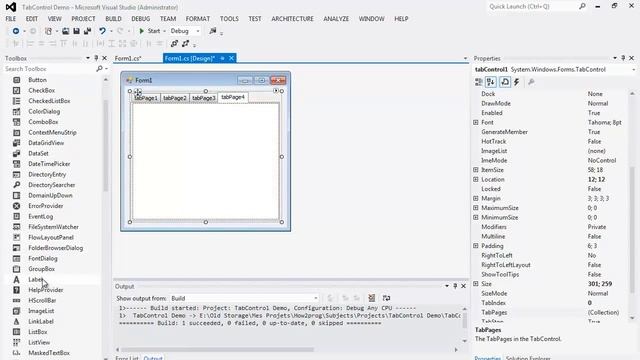
Task: Select the ContextMenuStrip control in Toolbox
Action: [52, 132]
